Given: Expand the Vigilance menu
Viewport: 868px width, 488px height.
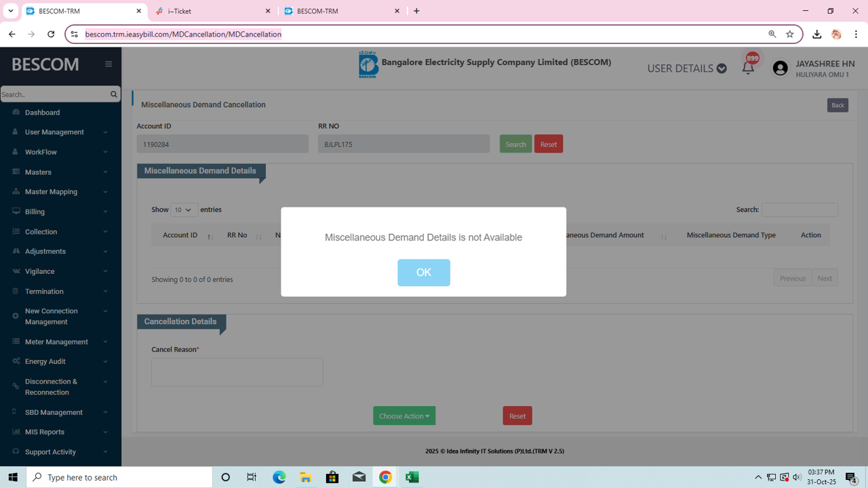Looking at the screenshot, I should pyautogui.click(x=60, y=271).
